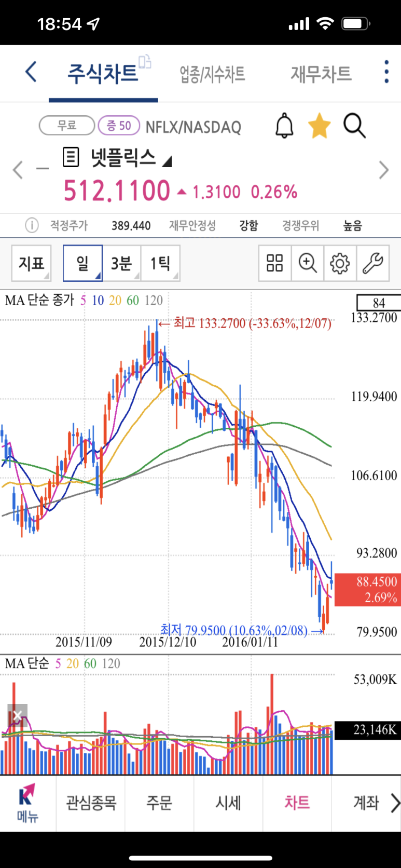Switch to 주식차트 tab
Screen dimensions: 401x868
[x=103, y=74]
